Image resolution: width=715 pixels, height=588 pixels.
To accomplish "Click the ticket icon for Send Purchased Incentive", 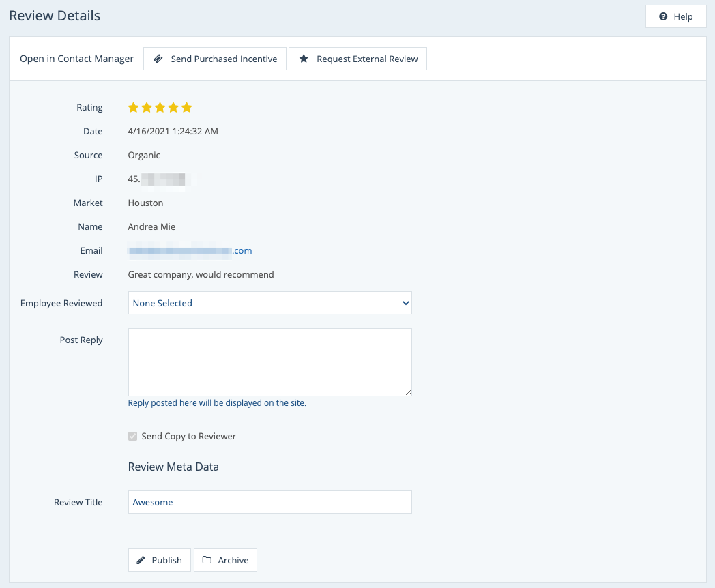I will tap(158, 59).
